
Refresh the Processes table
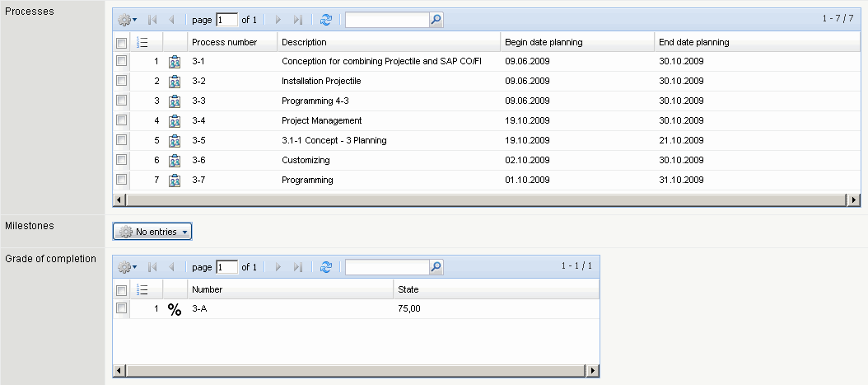(x=326, y=19)
